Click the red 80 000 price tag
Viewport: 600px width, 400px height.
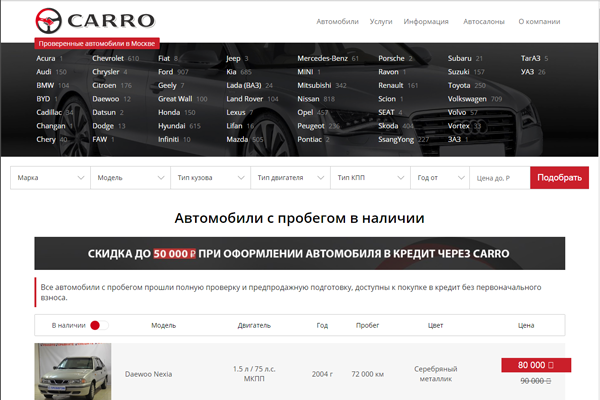pyautogui.click(x=534, y=365)
